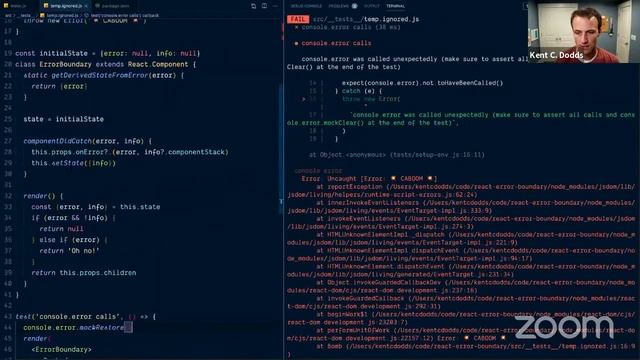Viewport: 640px width, 360px height.
Task: Select the TERMINAL panel tab
Action: pyautogui.click(x=396, y=6)
